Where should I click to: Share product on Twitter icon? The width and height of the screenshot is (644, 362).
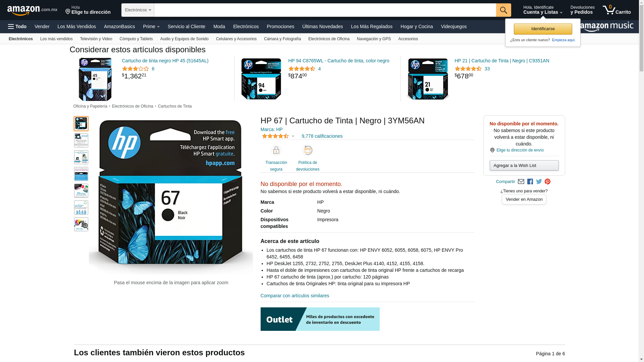[x=539, y=182]
